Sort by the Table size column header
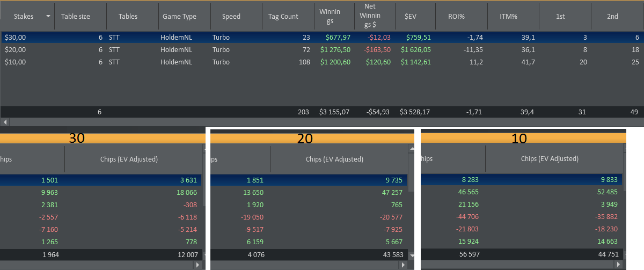644x270 pixels. [x=76, y=17]
